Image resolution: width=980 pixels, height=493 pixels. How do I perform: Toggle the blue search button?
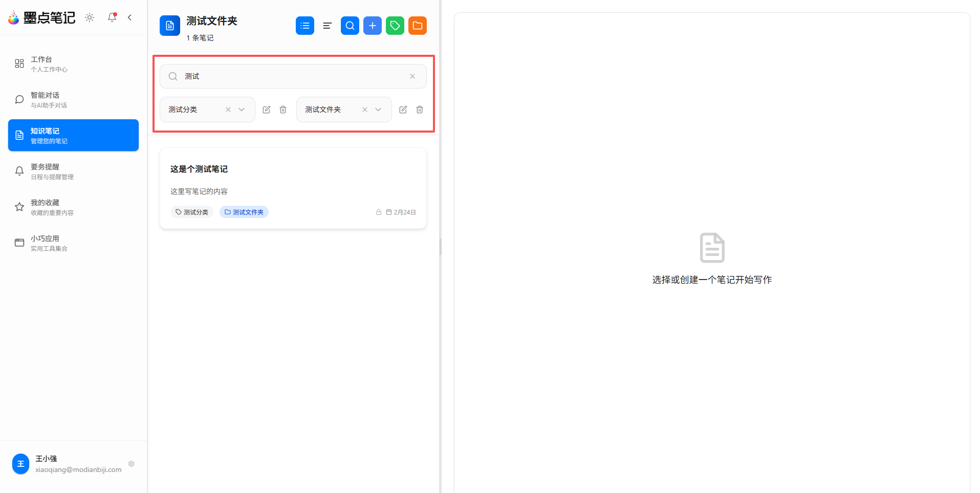click(x=350, y=26)
